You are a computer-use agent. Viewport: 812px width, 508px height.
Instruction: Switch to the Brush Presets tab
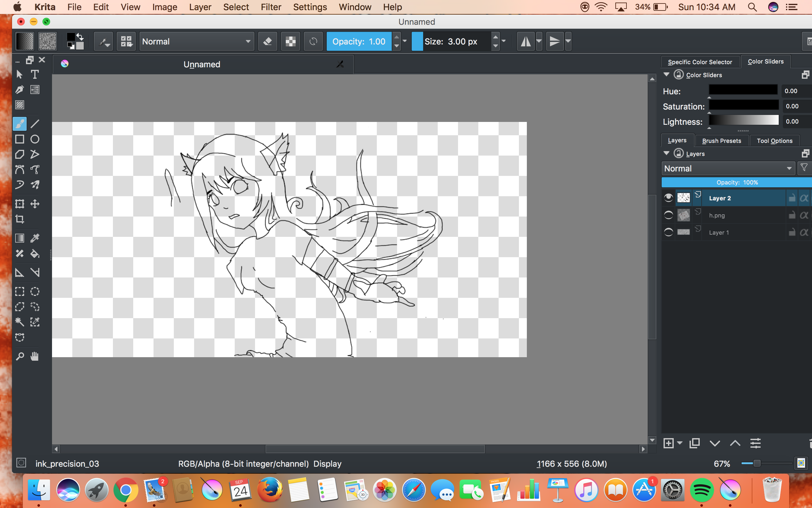pyautogui.click(x=721, y=141)
